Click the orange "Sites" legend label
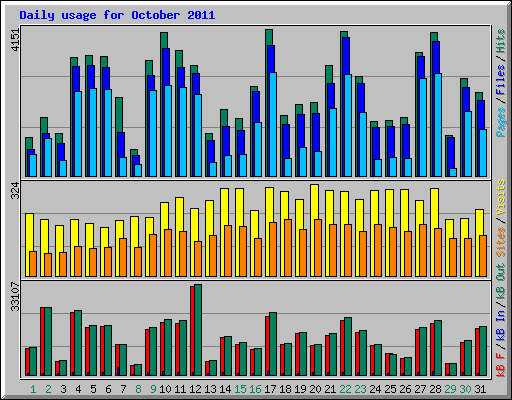Viewport: 512px width, 400px height. [501, 242]
